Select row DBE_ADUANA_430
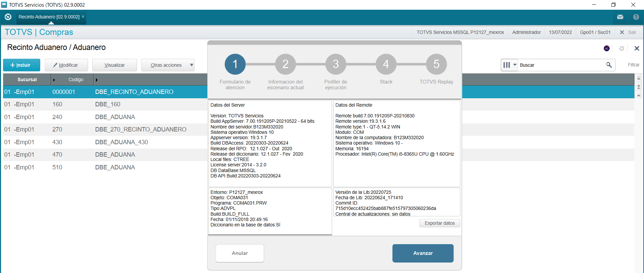 pos(105,142)
